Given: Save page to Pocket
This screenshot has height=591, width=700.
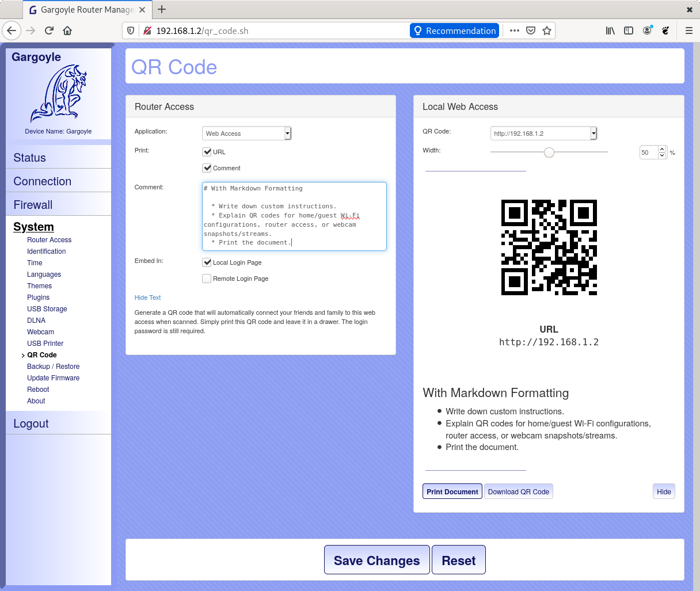Looking at the screenshot, I should [531, 30].
